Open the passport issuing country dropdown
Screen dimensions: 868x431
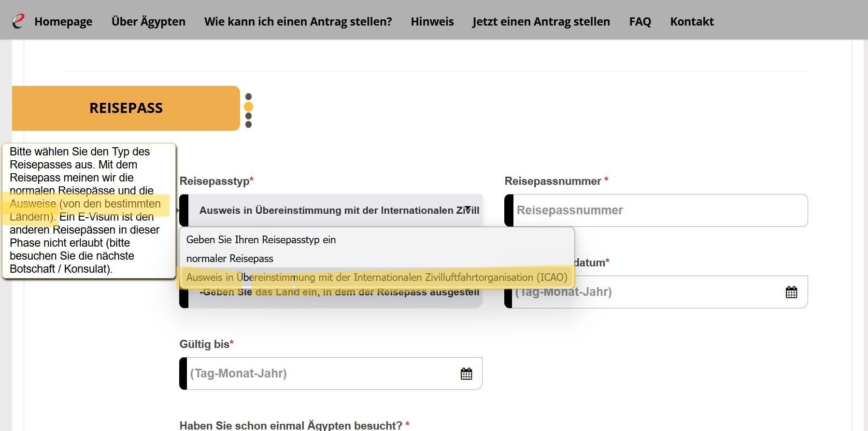[x=331, y=297]
